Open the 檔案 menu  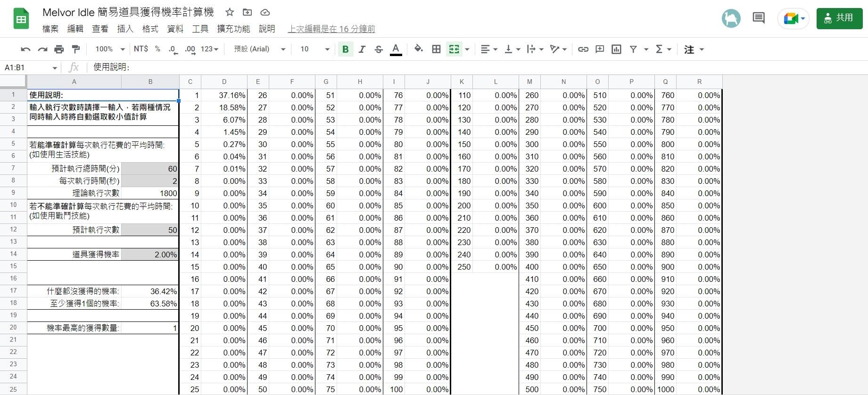(x=50, y=29)
